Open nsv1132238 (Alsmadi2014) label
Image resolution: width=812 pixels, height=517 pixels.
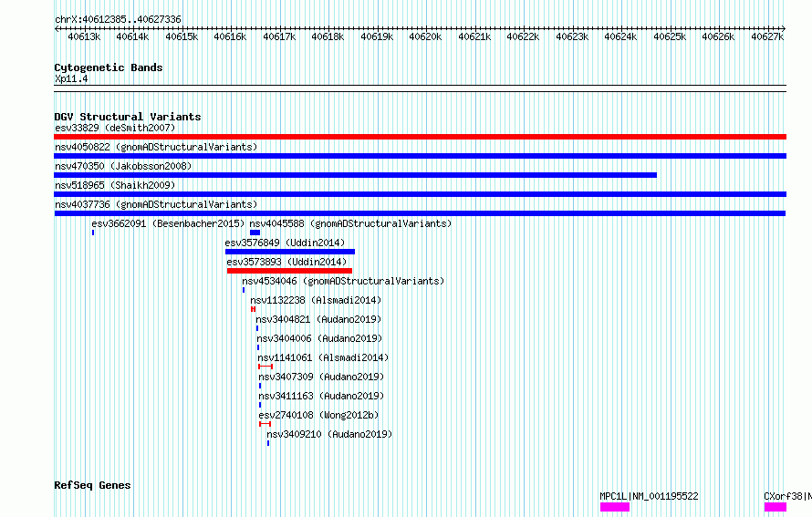[316, 300]
